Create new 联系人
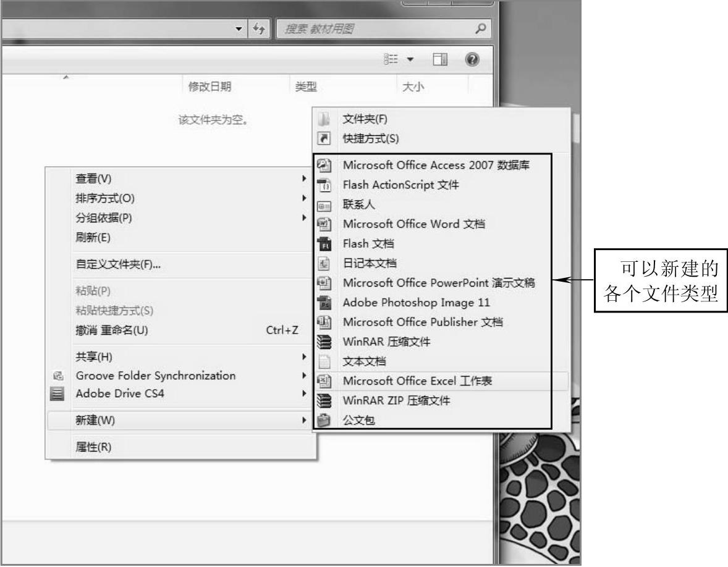728x567 pixels. pos(441,204)
